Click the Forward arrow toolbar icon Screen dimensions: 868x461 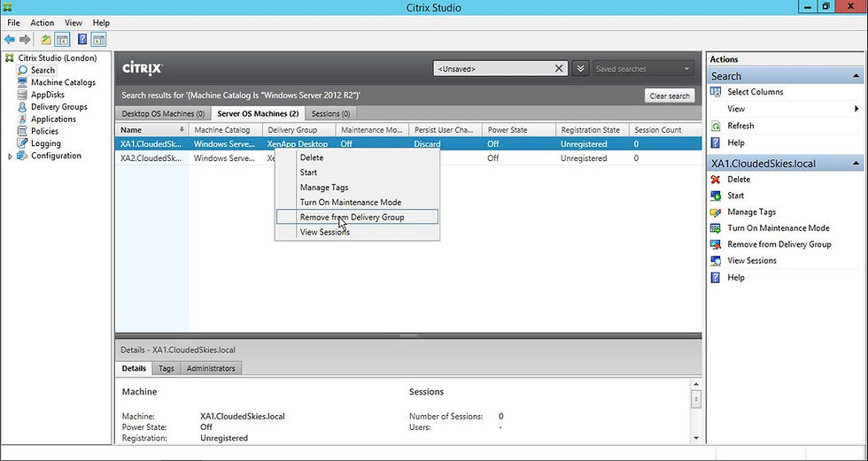pyautogui.click(x=25, y=40)
